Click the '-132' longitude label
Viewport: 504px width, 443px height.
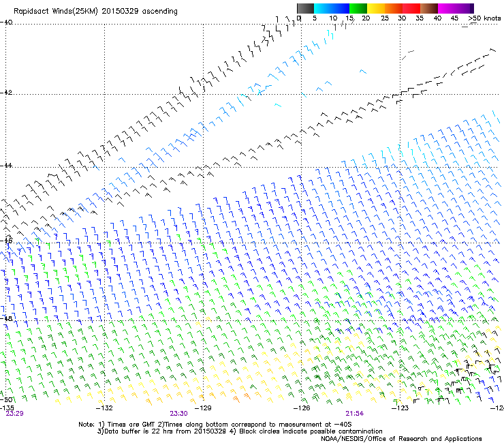coord(104,408)
